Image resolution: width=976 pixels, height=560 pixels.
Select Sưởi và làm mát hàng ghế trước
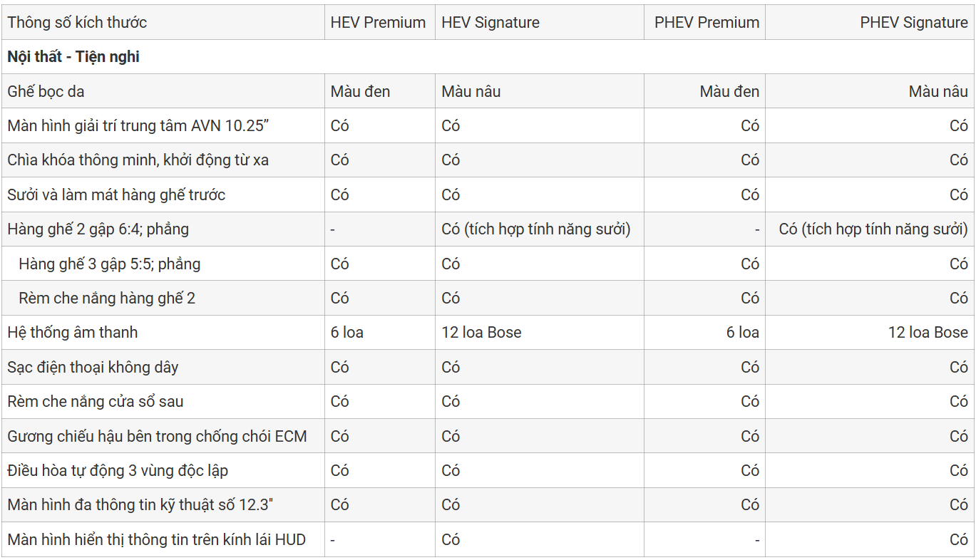[x=116, y=195]
